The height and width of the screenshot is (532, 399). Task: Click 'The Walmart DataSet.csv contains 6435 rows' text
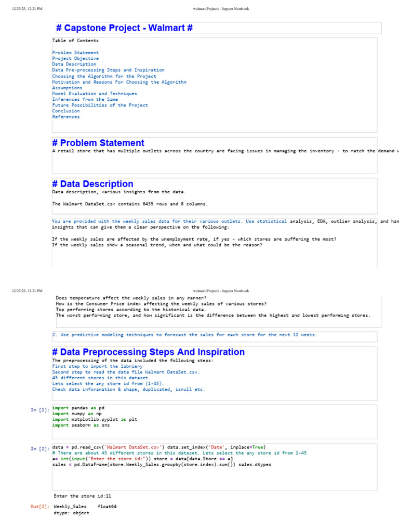tap(130, 204)
